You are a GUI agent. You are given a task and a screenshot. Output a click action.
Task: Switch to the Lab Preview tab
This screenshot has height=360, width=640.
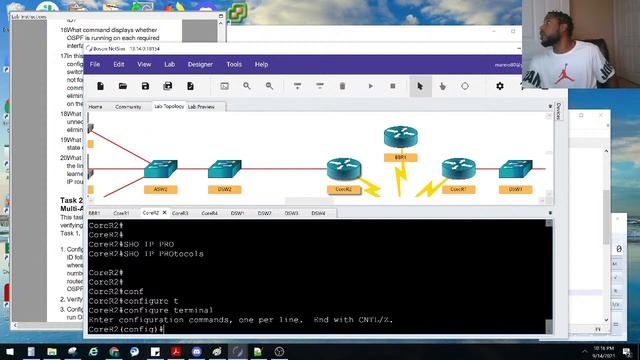[x=201, y=107]
